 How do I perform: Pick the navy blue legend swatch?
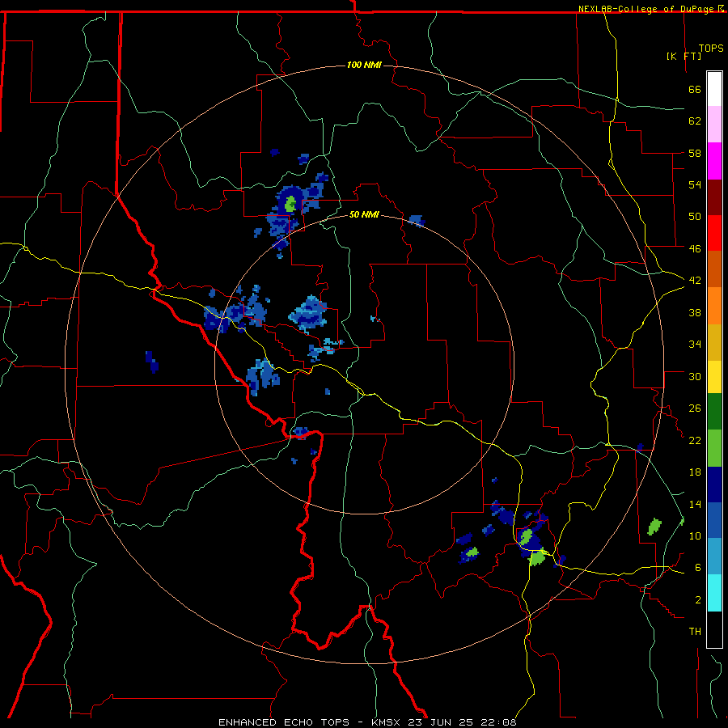pyautogui.click(x=714, y=485)
